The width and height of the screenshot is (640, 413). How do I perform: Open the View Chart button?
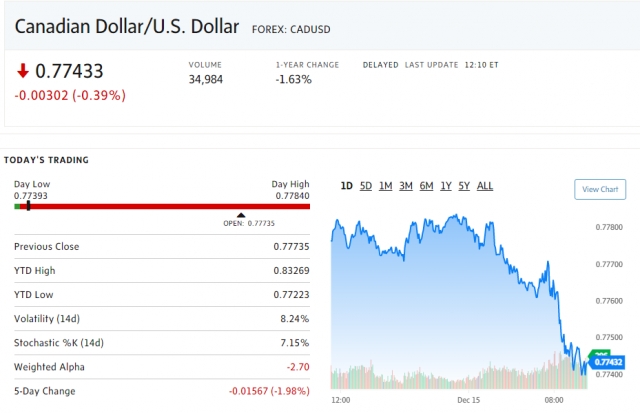tap(600, 189)
